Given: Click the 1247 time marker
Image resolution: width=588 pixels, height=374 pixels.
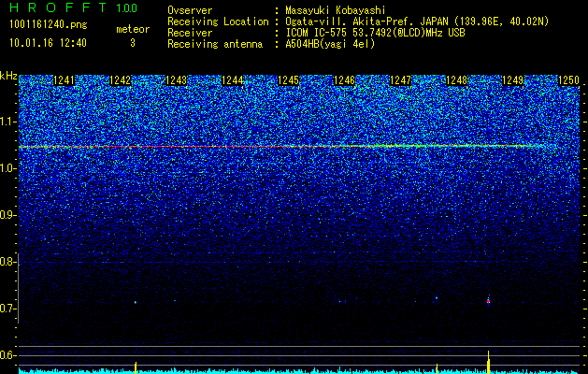Looking at the screenshot, I should point(400,80).
